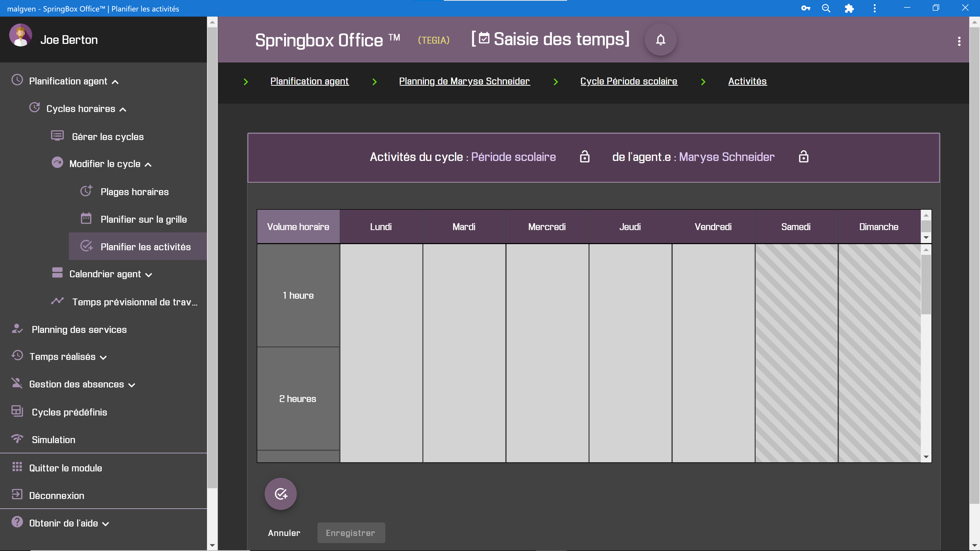The height and width of the screenshot is (551, 980).
Task: Open Simulation menu item
Action: pyautogui.click(x=54, y=440)
